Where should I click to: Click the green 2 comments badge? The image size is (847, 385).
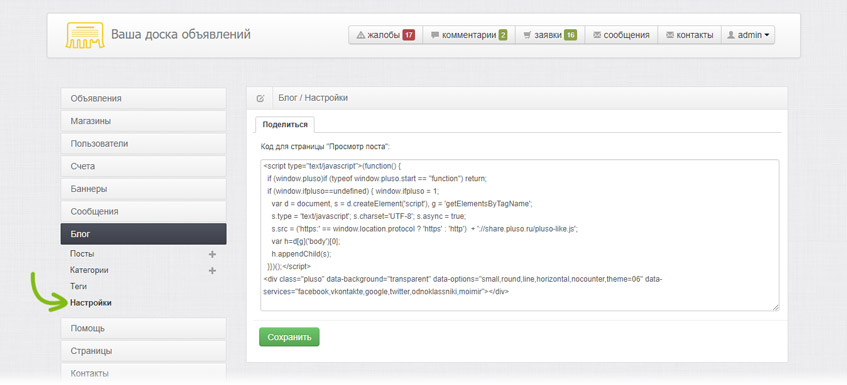pos(503,35)
